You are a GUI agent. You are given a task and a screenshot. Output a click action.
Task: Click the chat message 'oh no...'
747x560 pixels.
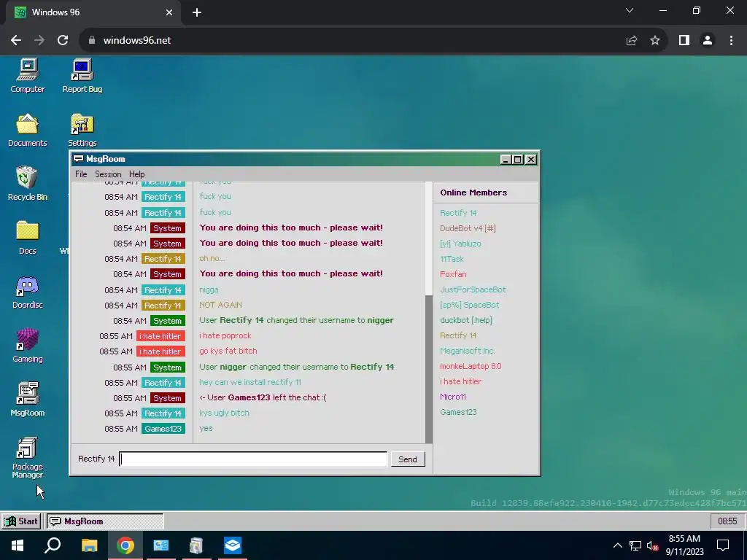coord(212,258)
